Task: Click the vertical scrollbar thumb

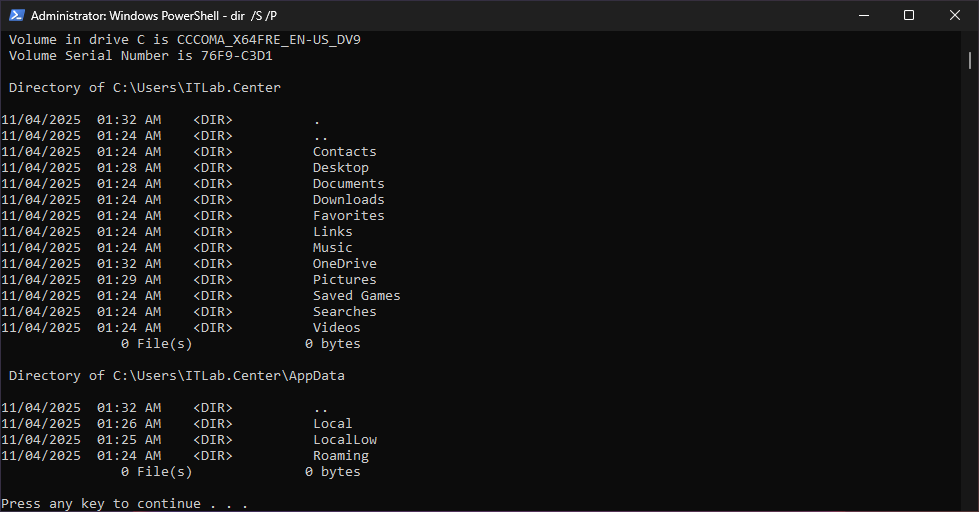Action: point(970,60)
